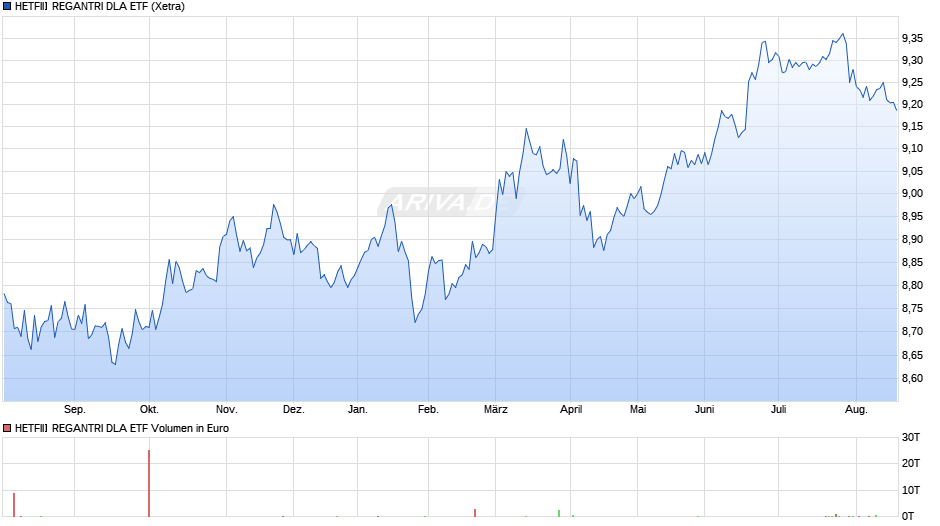The width and height of the screenshot is (940, 526).
Task: Click the red volume bar before Sep.
Action: click(14, 505)
